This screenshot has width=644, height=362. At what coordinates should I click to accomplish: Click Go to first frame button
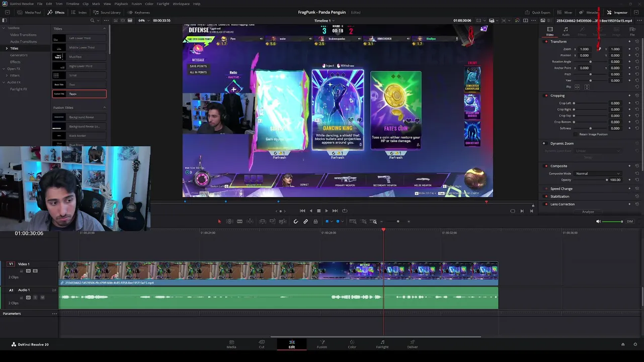302,211
